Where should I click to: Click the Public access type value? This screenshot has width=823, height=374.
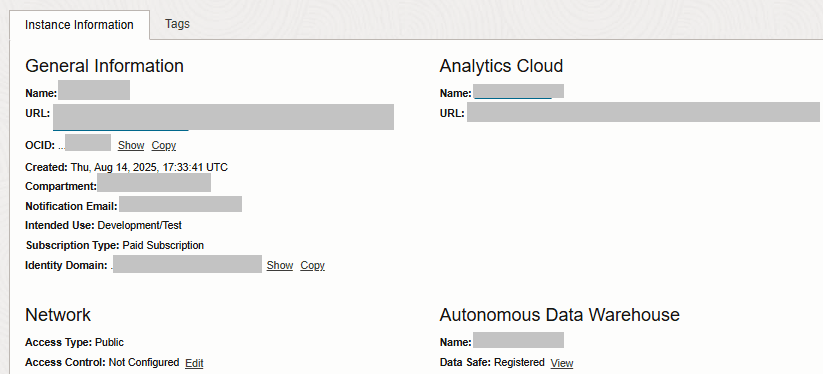point(109,343)
